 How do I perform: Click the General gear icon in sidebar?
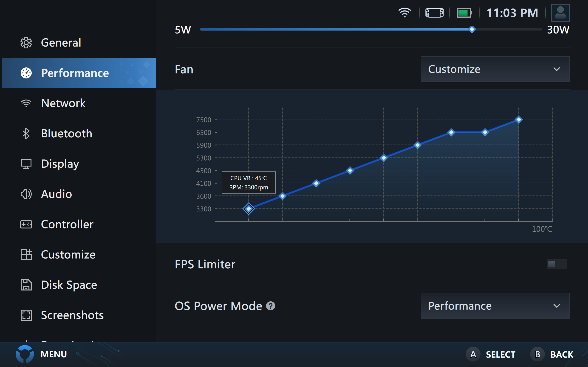tap(26, 43)
